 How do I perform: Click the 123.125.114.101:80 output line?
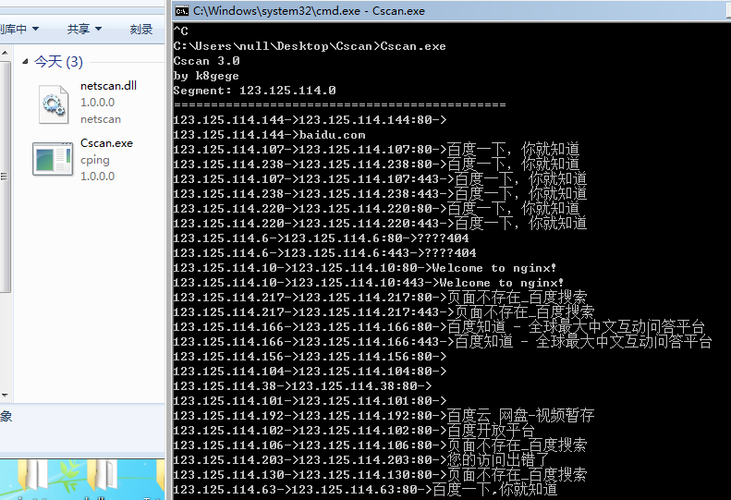tap(310, 401)
